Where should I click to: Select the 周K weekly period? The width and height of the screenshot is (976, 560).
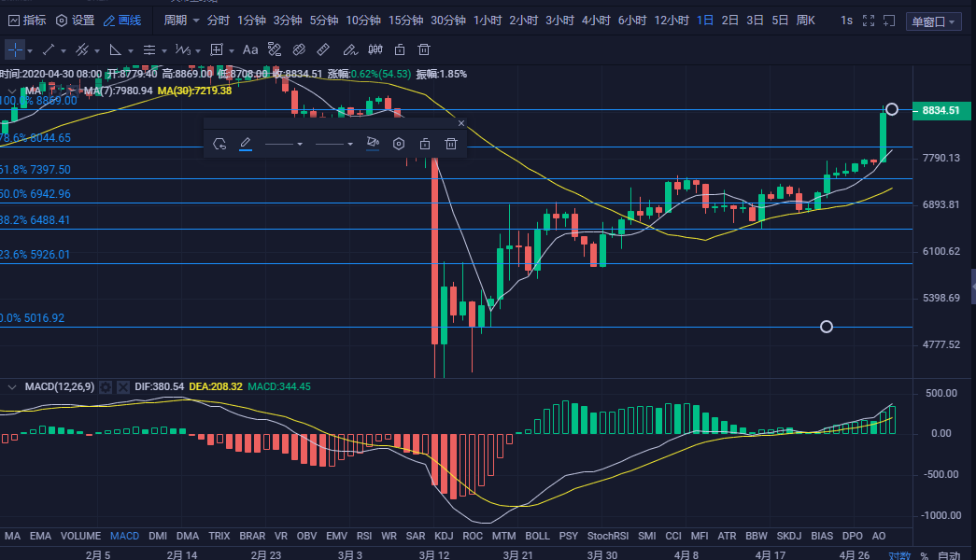pos(806,21)
